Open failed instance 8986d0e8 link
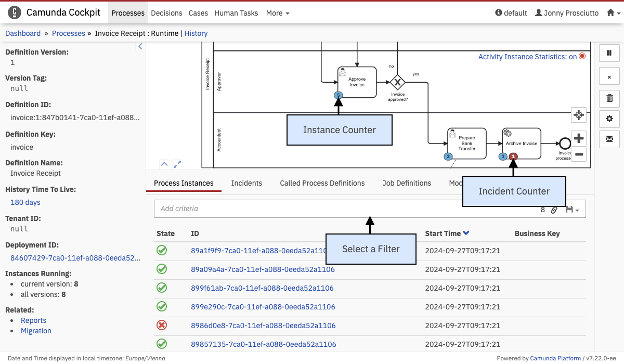 coord(263,326)
